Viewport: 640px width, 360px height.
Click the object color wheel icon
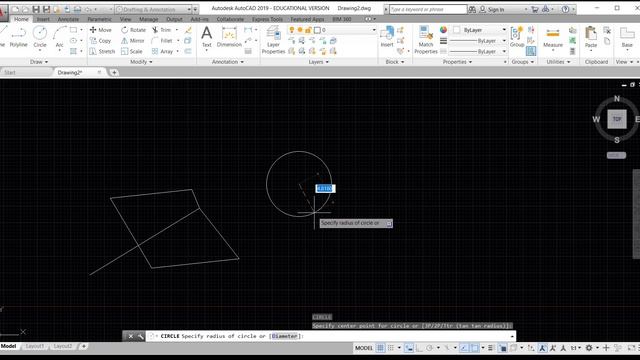click(443, 30)
